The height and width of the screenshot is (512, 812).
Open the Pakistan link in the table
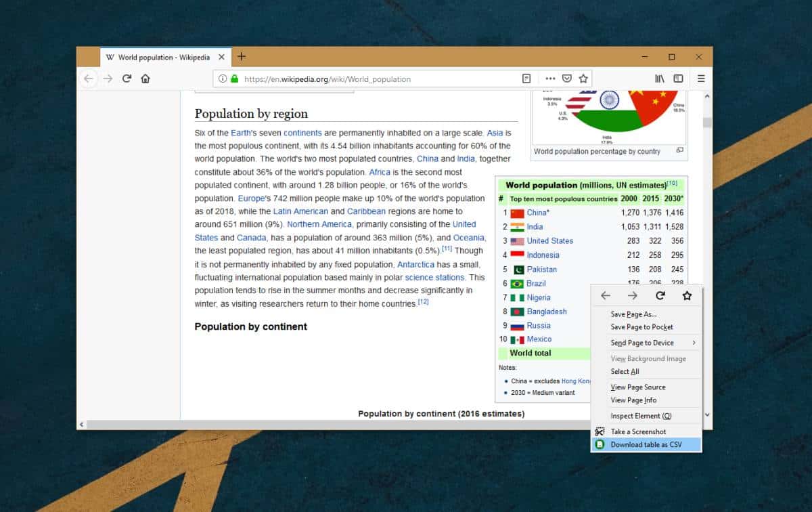(542, 270)
